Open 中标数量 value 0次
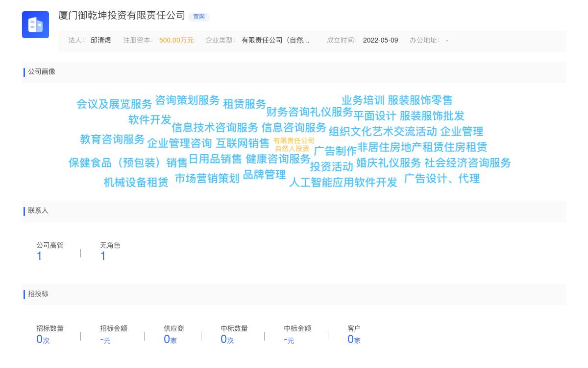Viewport: 588px width, 368px height. (227, 340)
